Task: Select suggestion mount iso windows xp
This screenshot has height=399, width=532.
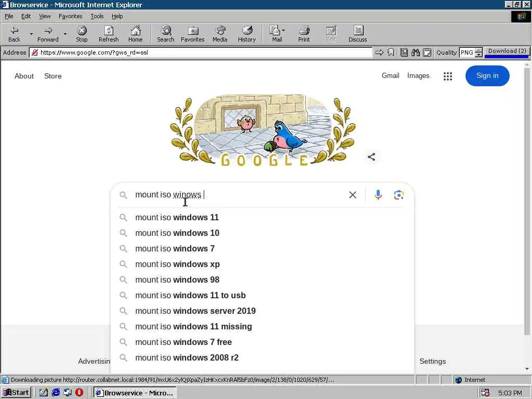Action: point(262,264)
